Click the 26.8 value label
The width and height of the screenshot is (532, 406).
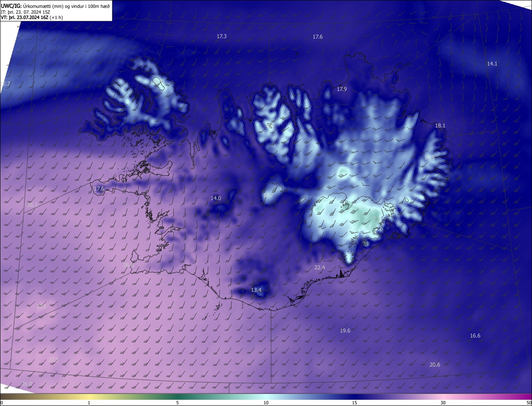click(128, 265)
